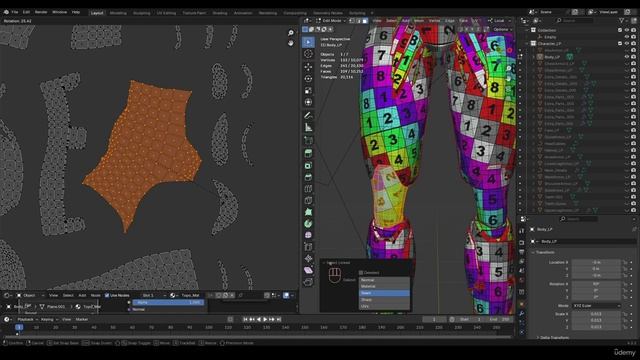This screenshot has width=640, height=360.
Task: Toggle the Use Nodes checkbox
Action: click(107, 295)
